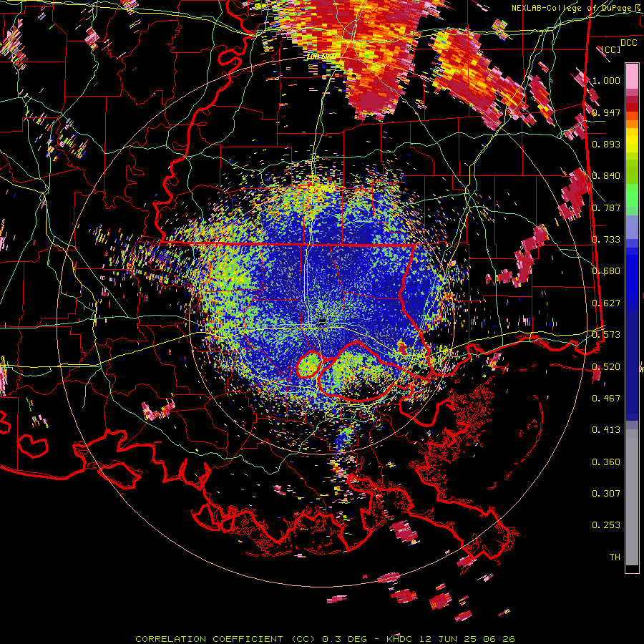This screenshot has height=644, width=644.
Task: Click the 06:26 timestamp
Action: [x=498, y=639]
